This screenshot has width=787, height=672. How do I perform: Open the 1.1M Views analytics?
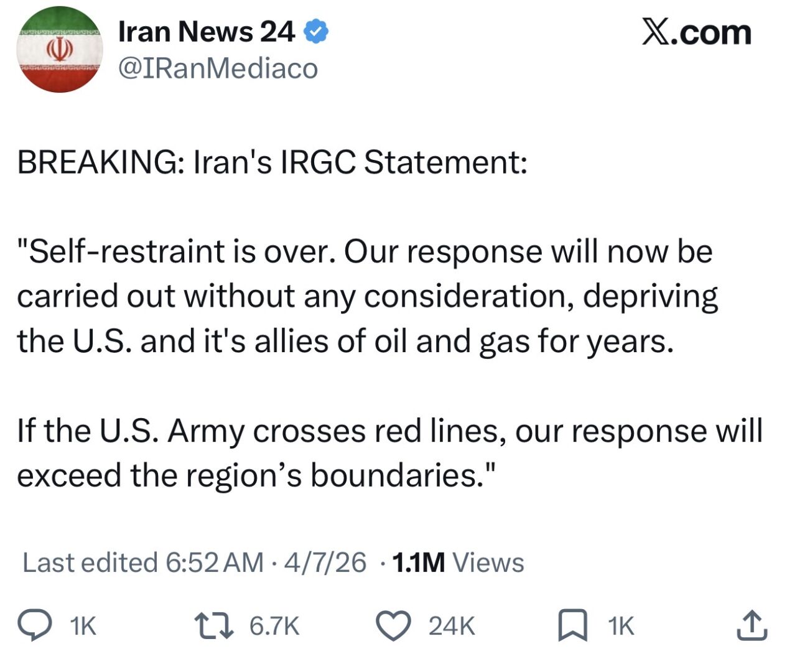click(459, 562)
